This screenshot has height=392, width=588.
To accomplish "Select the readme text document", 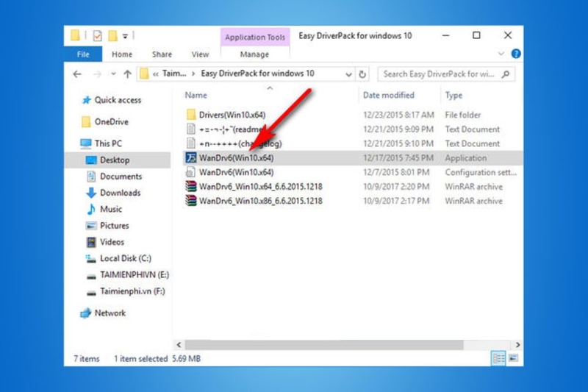I will (231, 129).
